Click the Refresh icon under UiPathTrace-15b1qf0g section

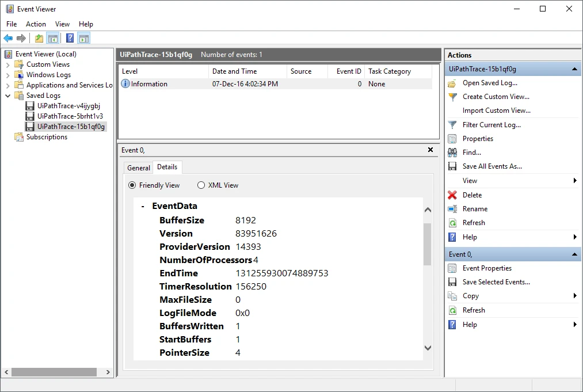[452, 223]
